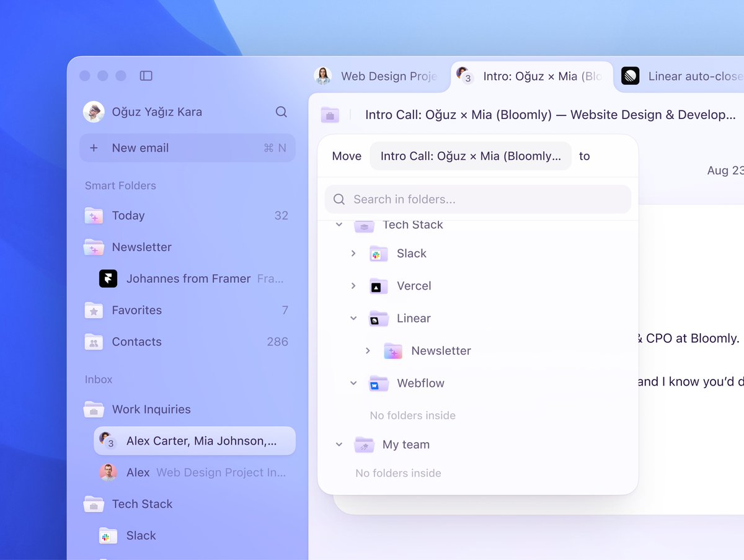Click avatar on Alex Carter thread row
The image size is (744, 560).
pos(107,440)
